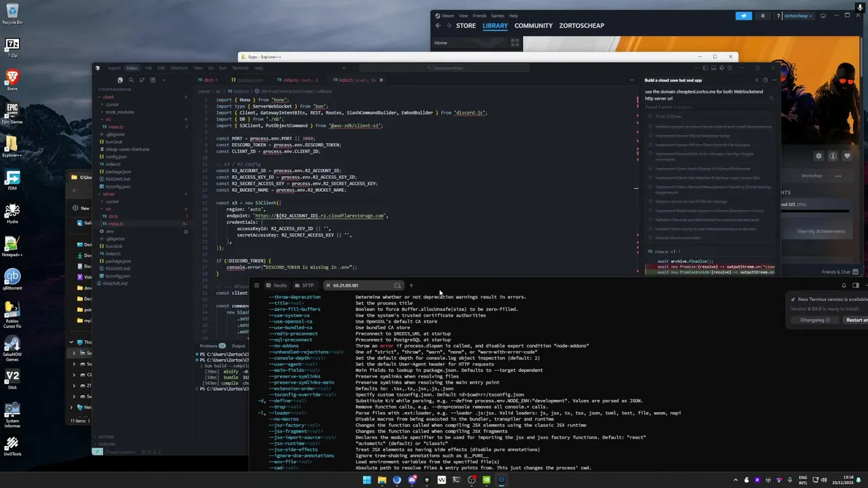This screenshot has height=488, width=868.
Task: Switch Cursor to Agents mode
Action: click(115, 68)
